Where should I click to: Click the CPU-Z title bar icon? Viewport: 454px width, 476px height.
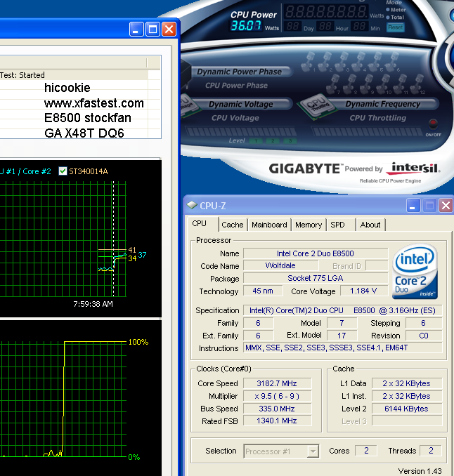pos(192,206)
